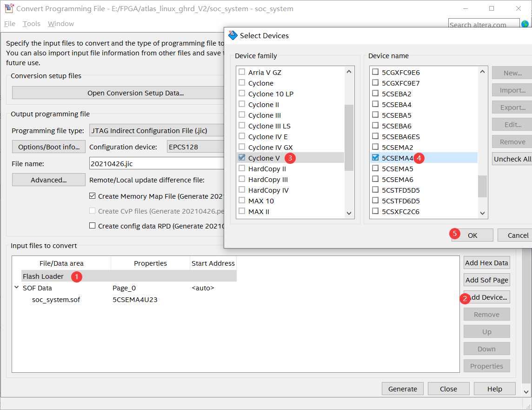Click the <auto> start address cell
Screen dimensions: 532x410
(203, 288)
